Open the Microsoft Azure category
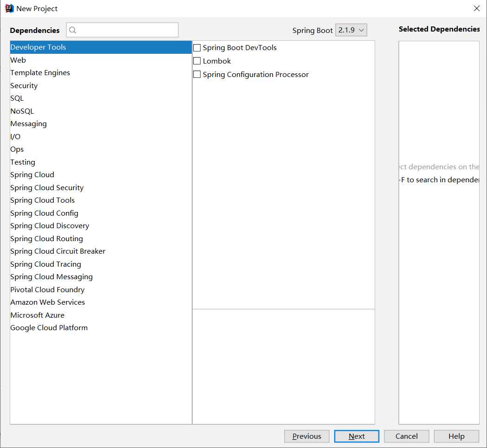Image resolution: width=487 pixels, height=448 pixels. click(101, 315)
